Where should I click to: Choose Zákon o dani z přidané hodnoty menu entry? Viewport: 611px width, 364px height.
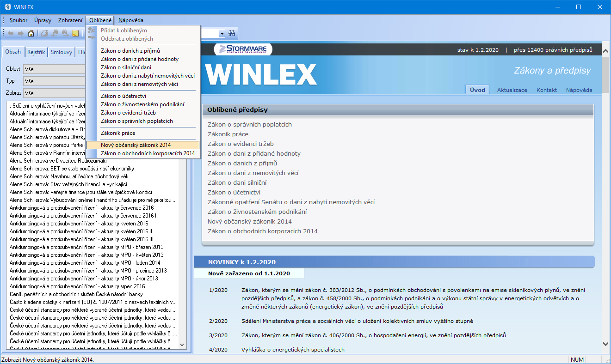click(144, 59)
